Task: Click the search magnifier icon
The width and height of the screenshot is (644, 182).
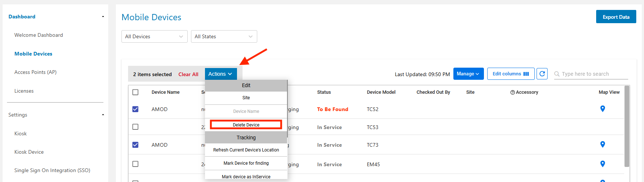Action: 557,74
